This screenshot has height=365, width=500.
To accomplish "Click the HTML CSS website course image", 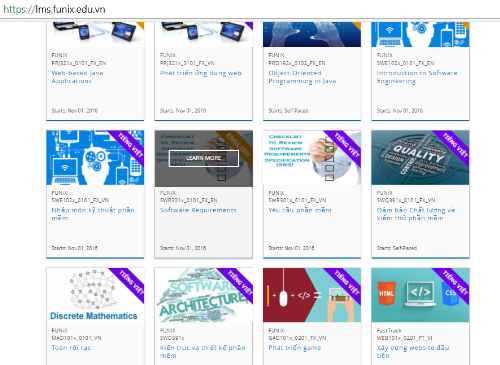I will pyautogui.click(x=420, y=295).
